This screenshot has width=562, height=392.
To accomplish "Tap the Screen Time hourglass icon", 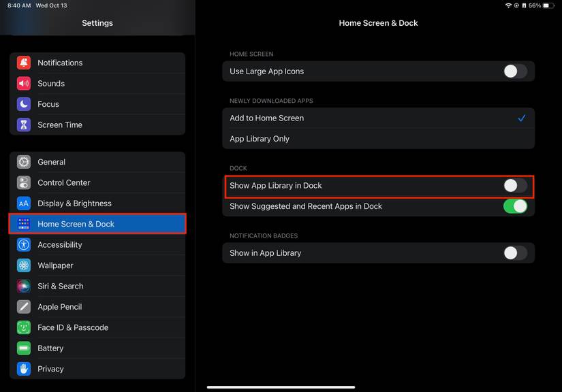I will click(24, 125).
